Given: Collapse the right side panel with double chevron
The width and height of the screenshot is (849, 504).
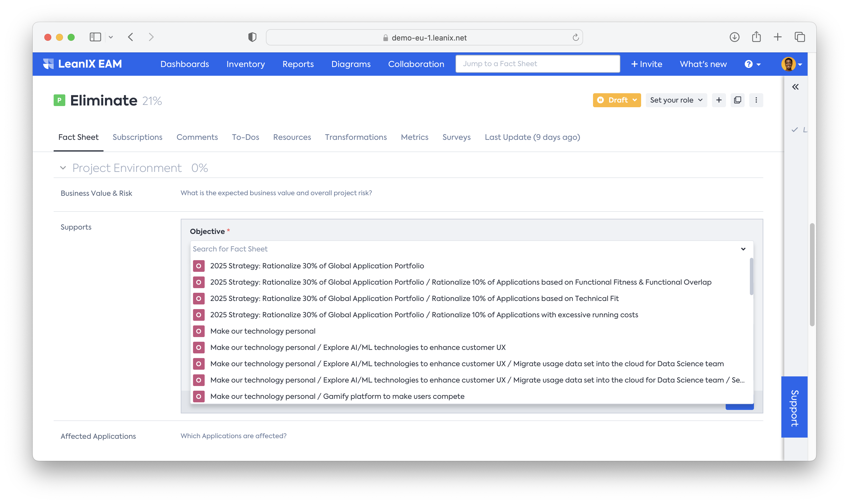Looking at the screenshot, I should pyautogui.click(x=795, y=87).
